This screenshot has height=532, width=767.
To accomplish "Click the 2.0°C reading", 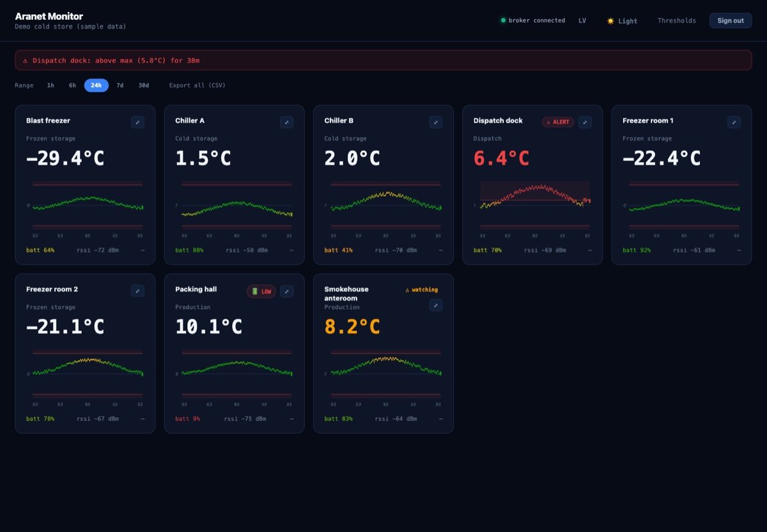I will 352,158.
